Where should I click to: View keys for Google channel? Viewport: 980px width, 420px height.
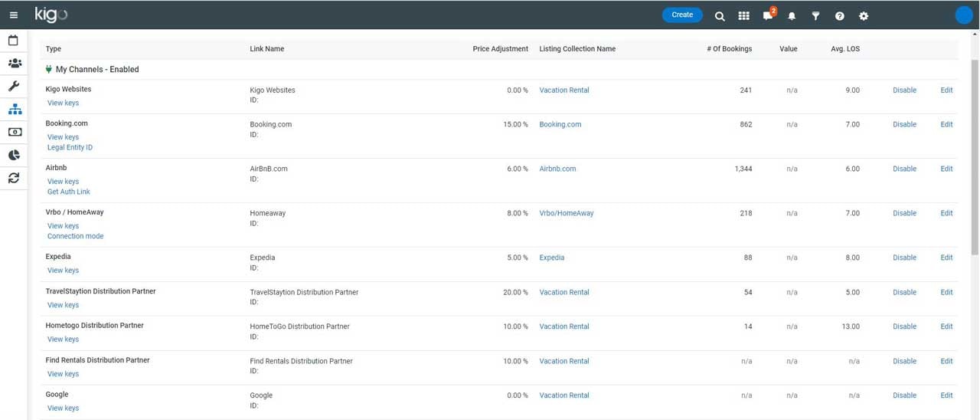pyautogui.click(x=63, y=409)
